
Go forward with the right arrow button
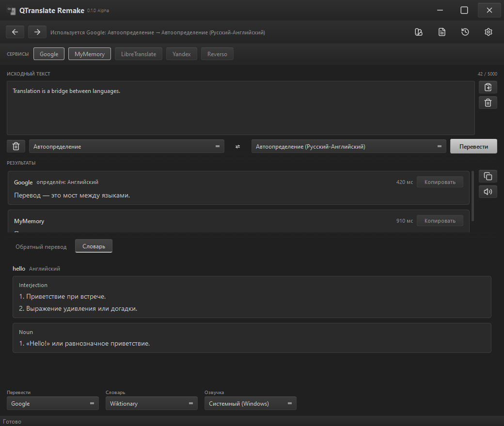click(x=37, y=32)
